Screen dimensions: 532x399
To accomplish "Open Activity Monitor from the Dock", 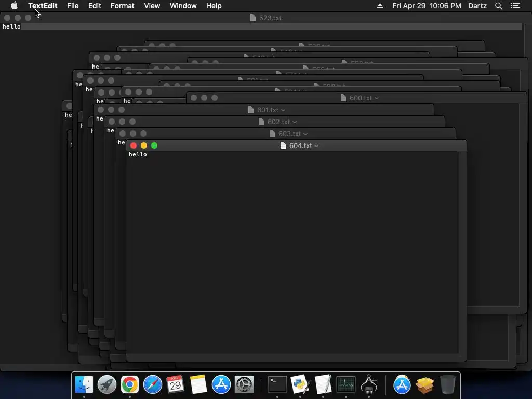I will coord(345,384).
